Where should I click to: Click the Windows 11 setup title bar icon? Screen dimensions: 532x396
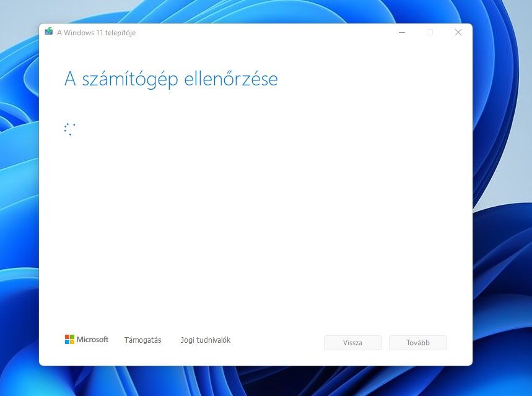[49, 32]
